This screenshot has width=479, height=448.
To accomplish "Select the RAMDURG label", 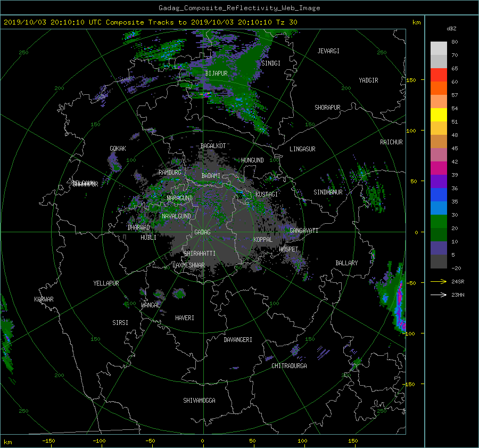I will point(170,173).
